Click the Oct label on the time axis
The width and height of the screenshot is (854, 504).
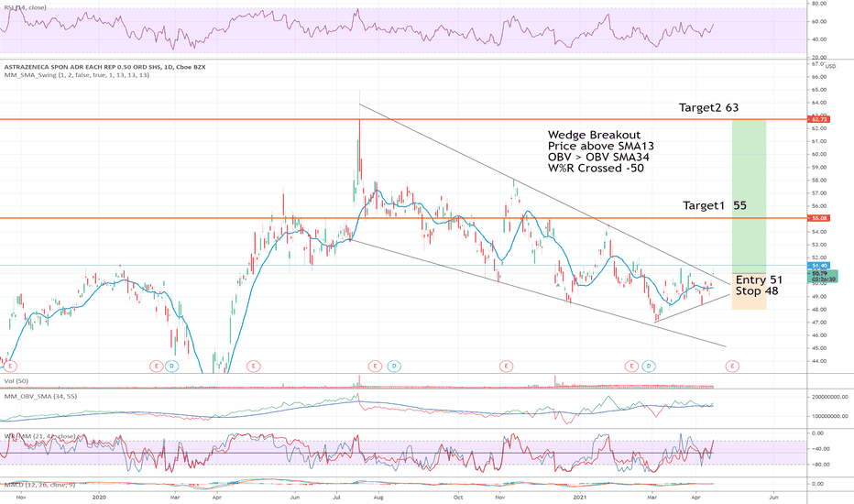tap(458, 497)
